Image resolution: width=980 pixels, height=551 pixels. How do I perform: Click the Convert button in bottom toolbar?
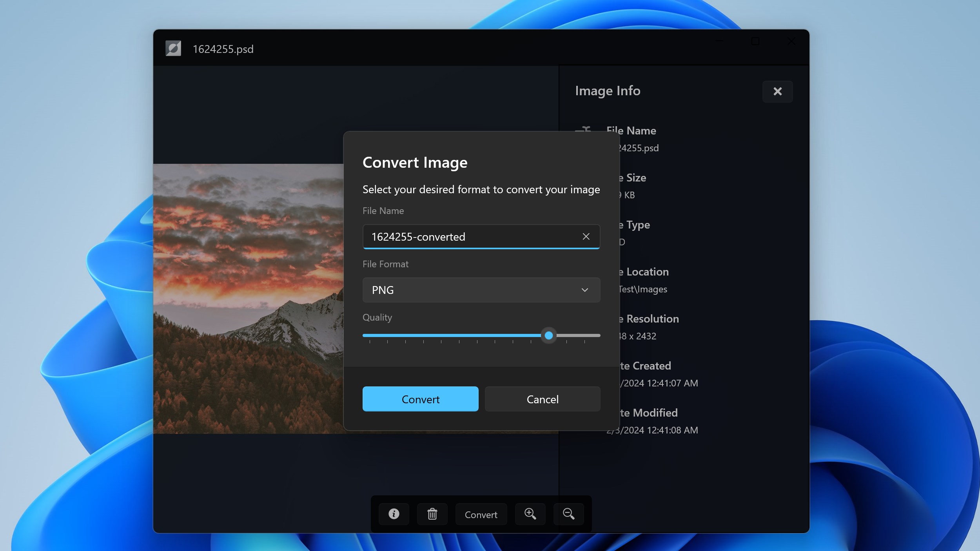[x=481, y=514]
